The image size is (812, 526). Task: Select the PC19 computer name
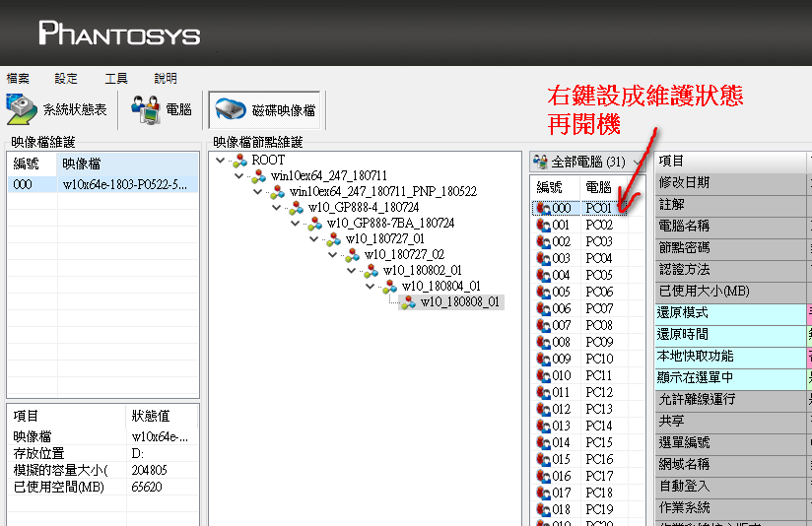[x=599, y=509]
